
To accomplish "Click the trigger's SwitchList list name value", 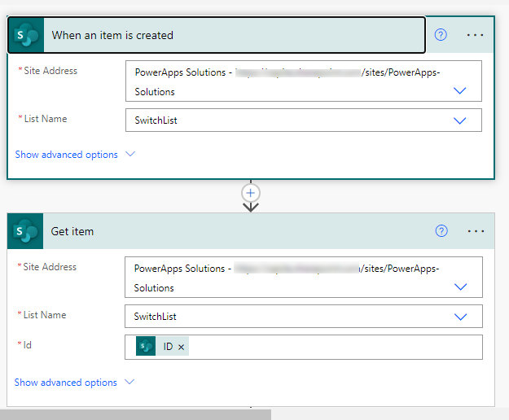I will click(156, 120).
